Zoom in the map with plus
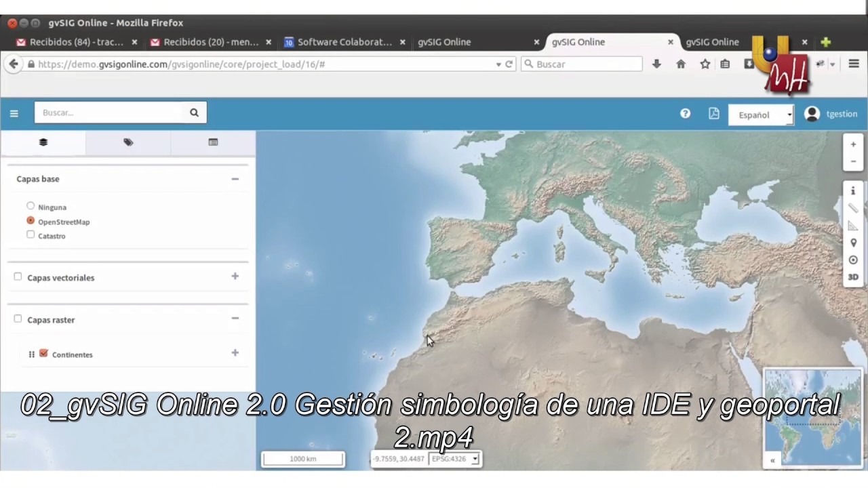Image resolution: width=868 pixels, height=488 pixels. click(x=853, y=144)
